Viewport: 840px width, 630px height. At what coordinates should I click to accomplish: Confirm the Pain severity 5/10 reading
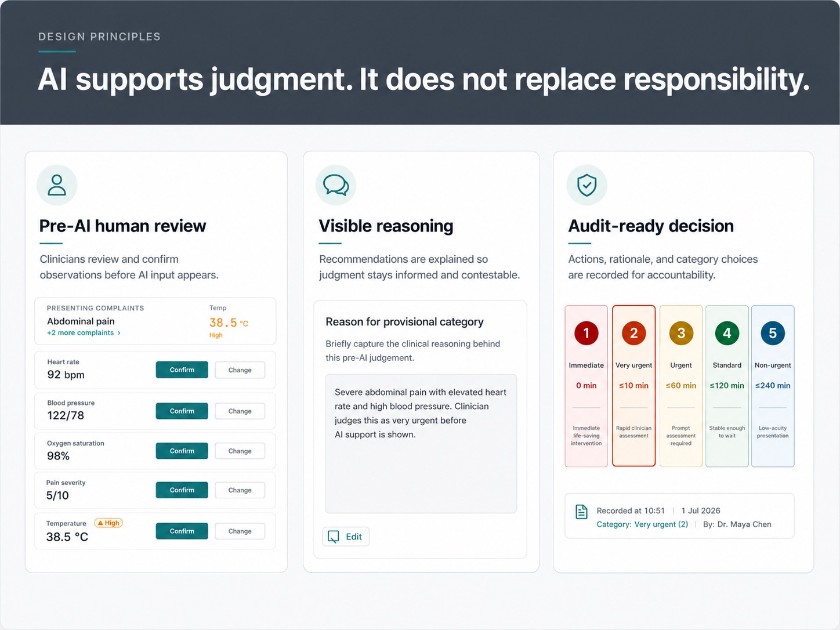coord(182,490)
